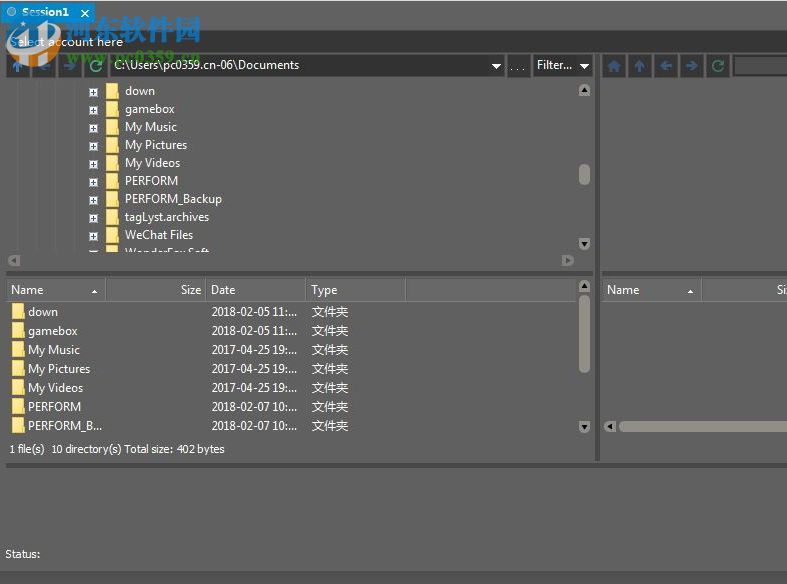The height and width of the screenshot is (584, 787).
Task: Click the remote pane back arrow
Action: (x=666, y=66)
